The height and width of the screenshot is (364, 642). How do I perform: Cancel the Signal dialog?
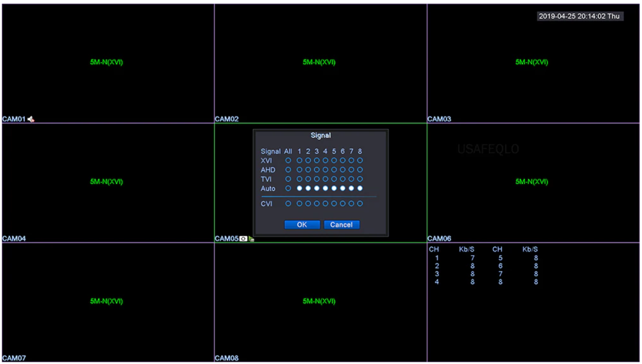pyautogui.click(x=341, y=225)
